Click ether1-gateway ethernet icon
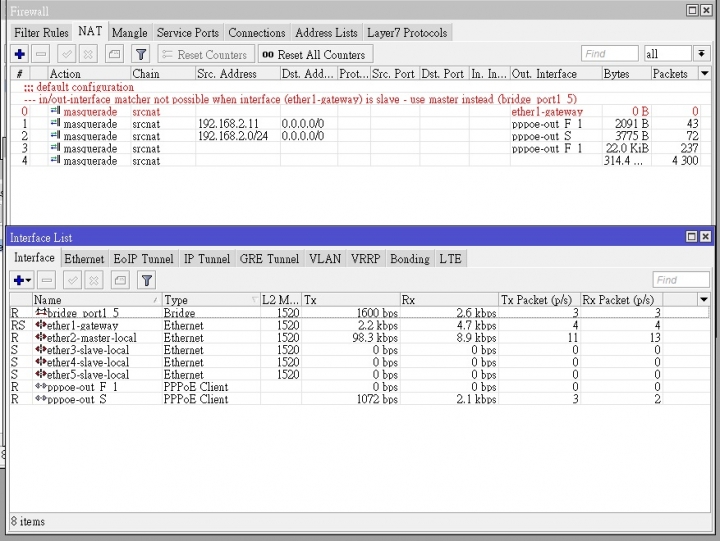Viewport: 720px width, 541px height. (x=41, y=325)
